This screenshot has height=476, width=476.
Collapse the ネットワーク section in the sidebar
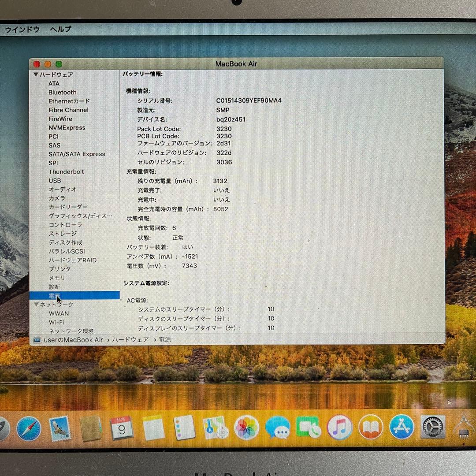[x=36, y=304]
